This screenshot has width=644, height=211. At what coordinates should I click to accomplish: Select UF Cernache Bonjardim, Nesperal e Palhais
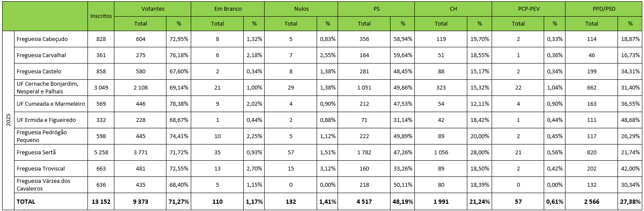(x=47, y=87)
